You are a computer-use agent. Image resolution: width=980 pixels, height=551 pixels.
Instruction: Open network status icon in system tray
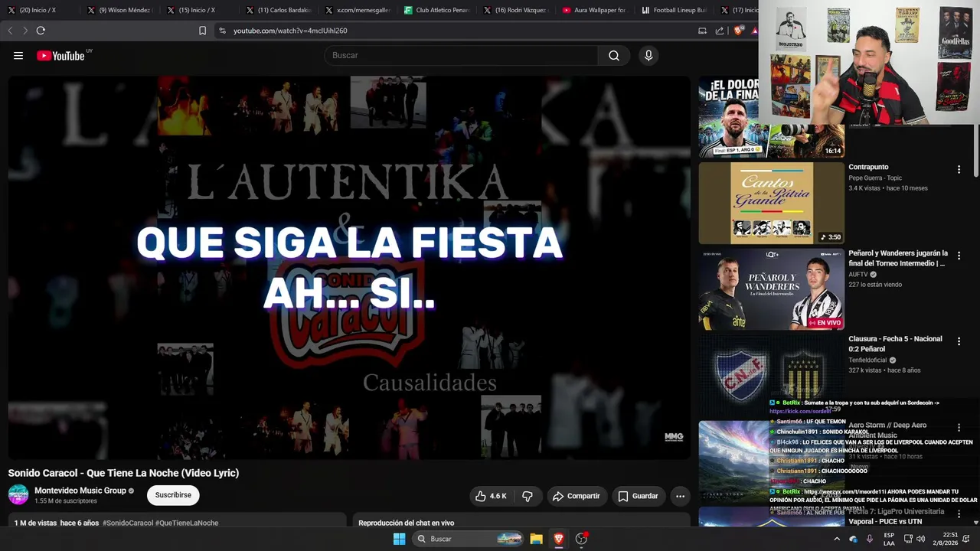(x=908, y=539)
